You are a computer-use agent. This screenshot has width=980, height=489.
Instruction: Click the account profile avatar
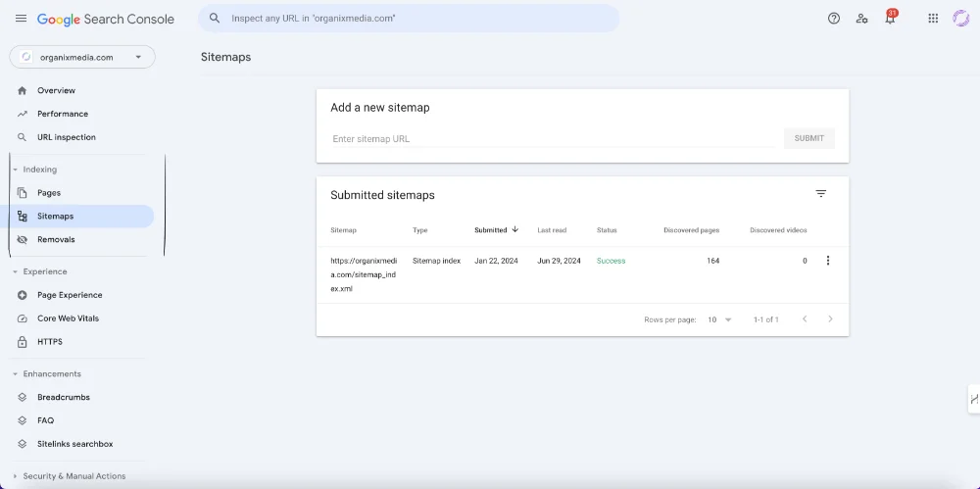(961, 19)
